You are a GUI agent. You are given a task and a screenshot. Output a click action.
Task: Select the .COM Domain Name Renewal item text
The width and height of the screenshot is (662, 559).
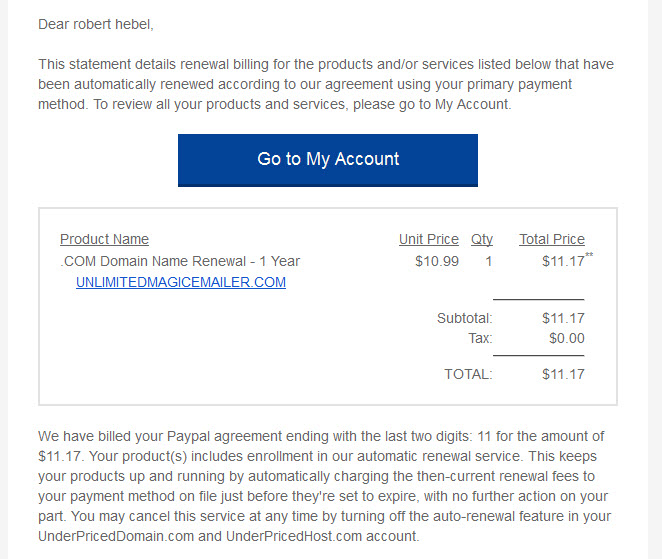[180, 261]
